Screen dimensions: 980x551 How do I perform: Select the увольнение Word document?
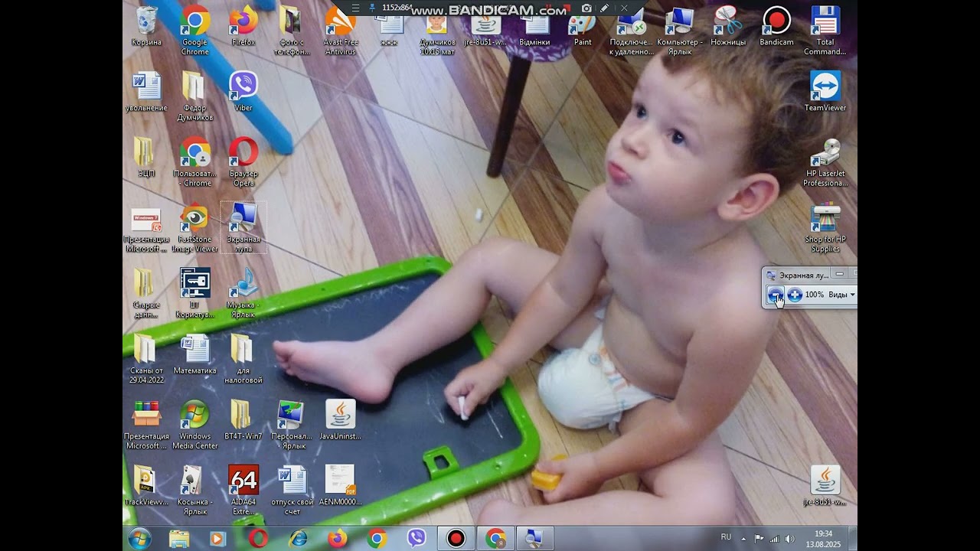(x=146, y=92)
